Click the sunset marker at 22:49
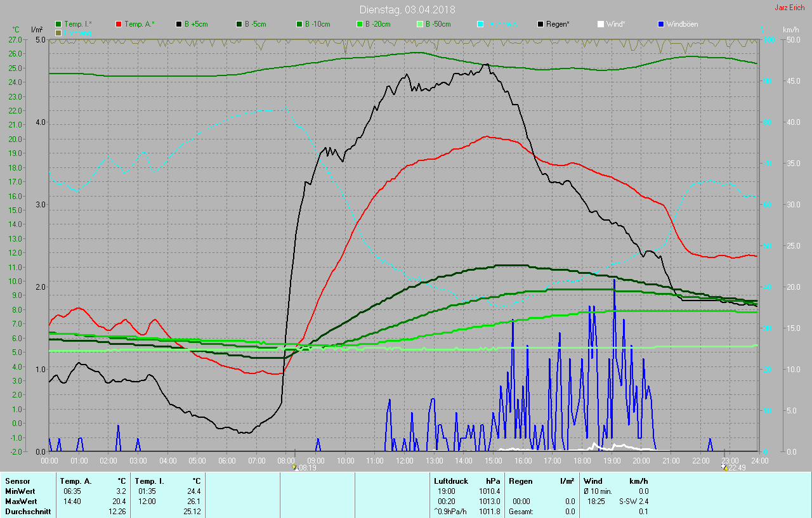The image size is (812, 518). [x=724, y=467]
